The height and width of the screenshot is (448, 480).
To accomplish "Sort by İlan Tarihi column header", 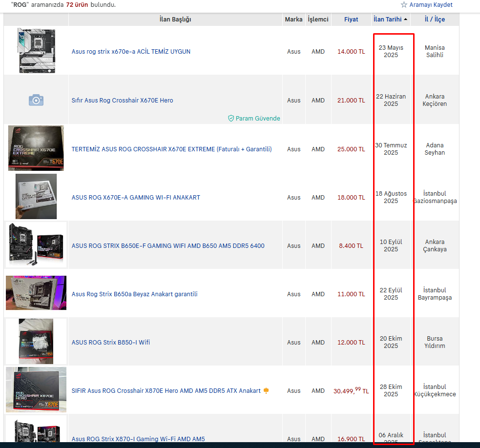I will tap(387, 20).
